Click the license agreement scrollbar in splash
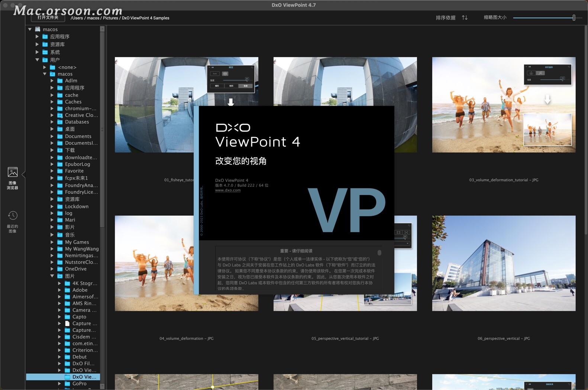Image resolution: width=588 pixels, height=390 pixels. pyautogui.click(x=379, y=253)
